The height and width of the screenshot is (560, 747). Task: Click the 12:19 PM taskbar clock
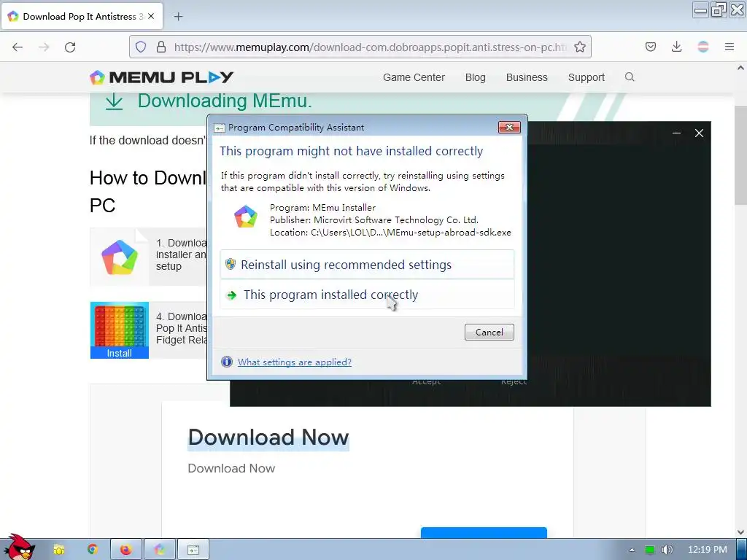[x=707, y=550]
